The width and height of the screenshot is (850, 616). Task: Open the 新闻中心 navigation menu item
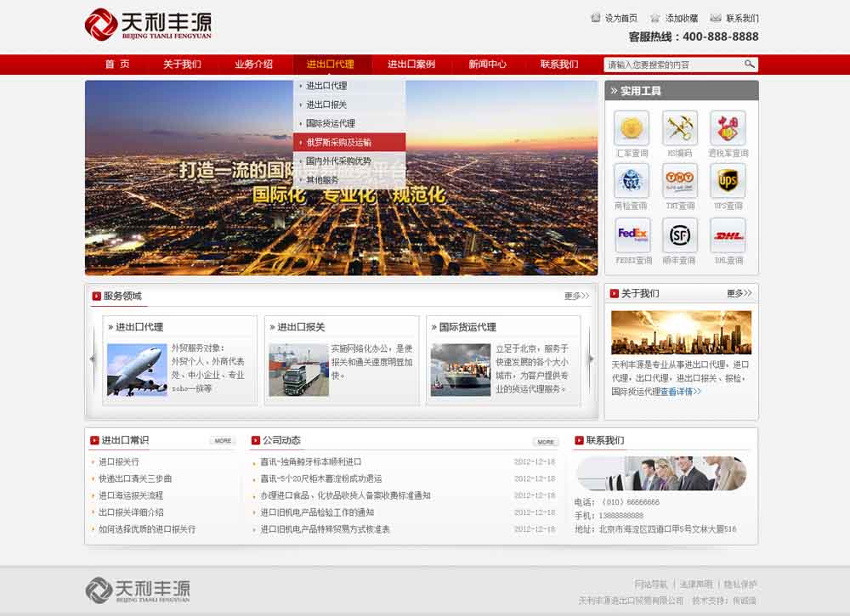click(487, 65)
